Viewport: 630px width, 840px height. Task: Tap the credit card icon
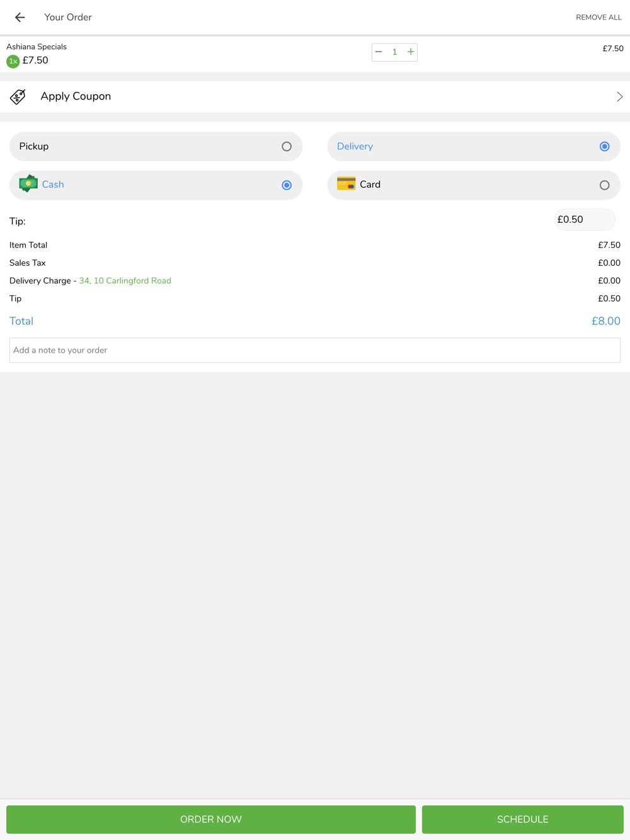click(346, 184)
